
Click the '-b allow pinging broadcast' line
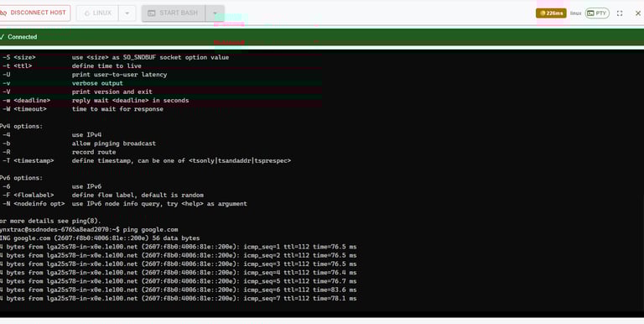click(79, 143)
